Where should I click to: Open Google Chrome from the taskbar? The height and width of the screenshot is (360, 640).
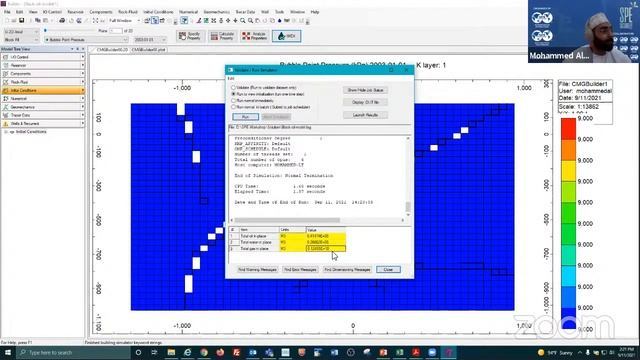pos(204,352)
